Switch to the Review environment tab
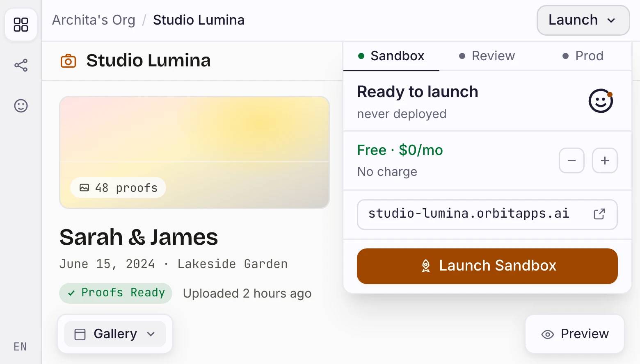Screen dimensions: 640x364 [x=487, y=56]
